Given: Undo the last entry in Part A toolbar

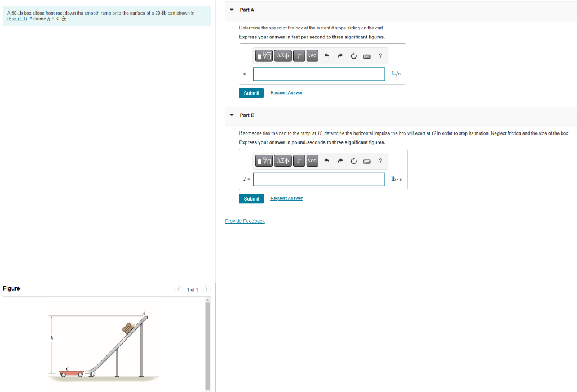Looking at the screenshot, I should (327, 56).
